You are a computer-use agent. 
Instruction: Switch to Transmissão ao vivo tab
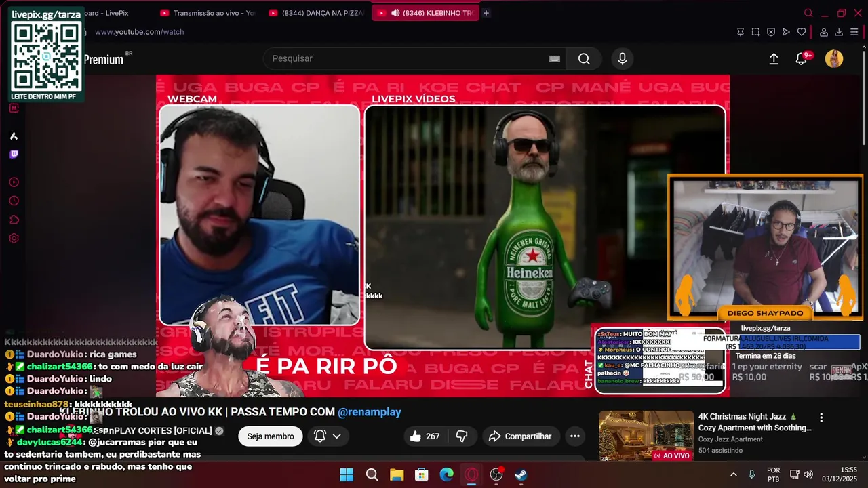click(207, 13)
